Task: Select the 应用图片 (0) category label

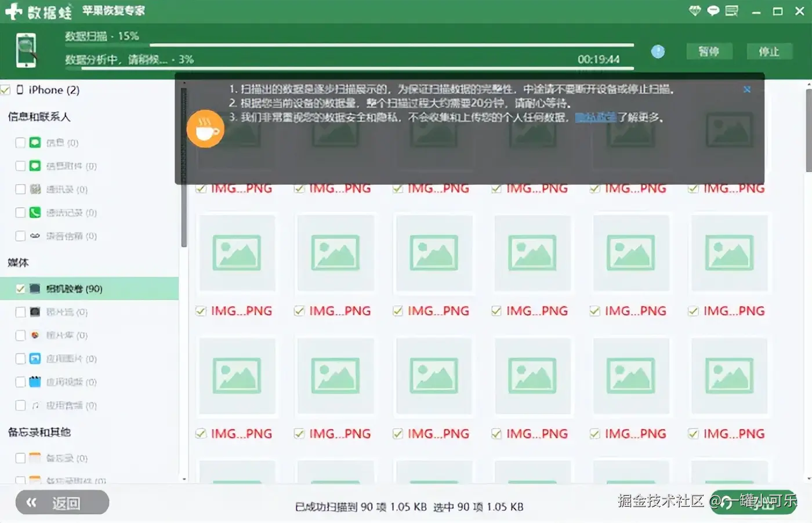Action: [71, 359]
